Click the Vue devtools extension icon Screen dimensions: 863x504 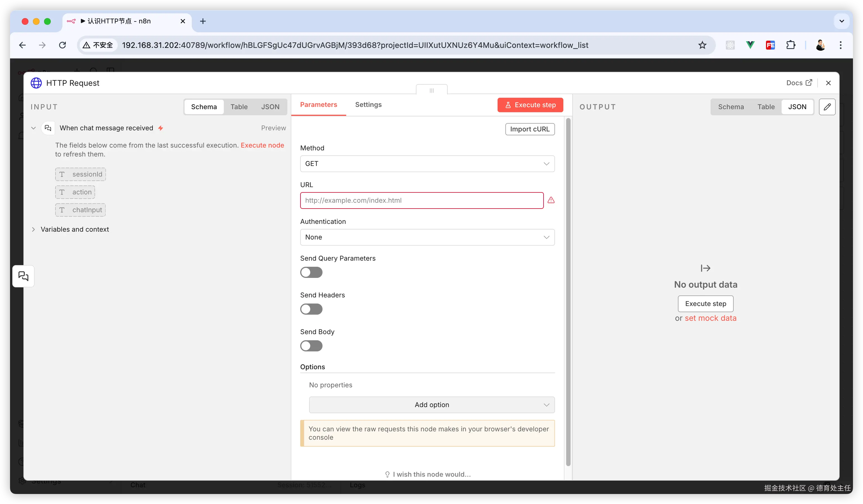(x=750, y=45)
